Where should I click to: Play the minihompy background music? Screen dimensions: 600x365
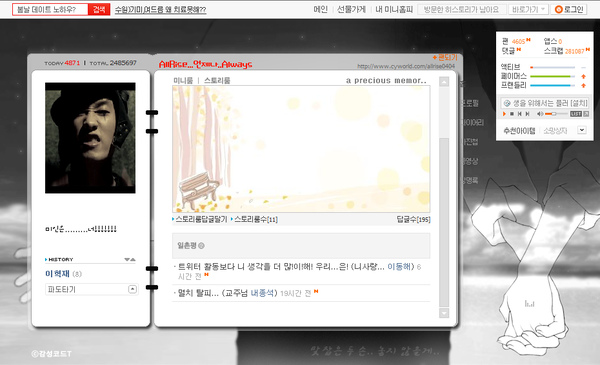[x=504, y=114]
